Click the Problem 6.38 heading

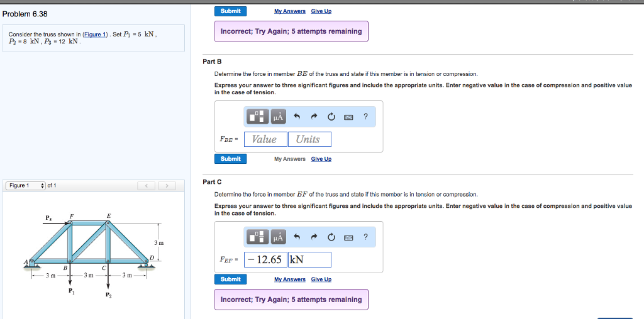tap(25, 14)
